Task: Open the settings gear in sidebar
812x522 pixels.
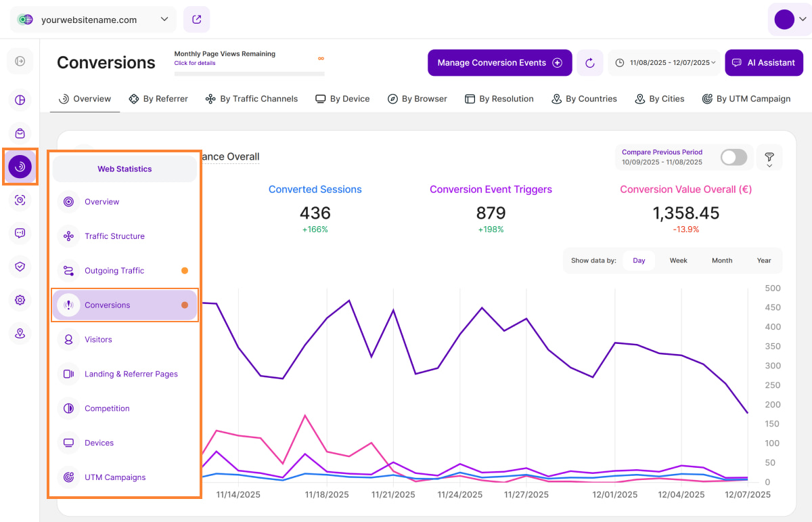Action: pyautogui.click(x=20, y=300)
